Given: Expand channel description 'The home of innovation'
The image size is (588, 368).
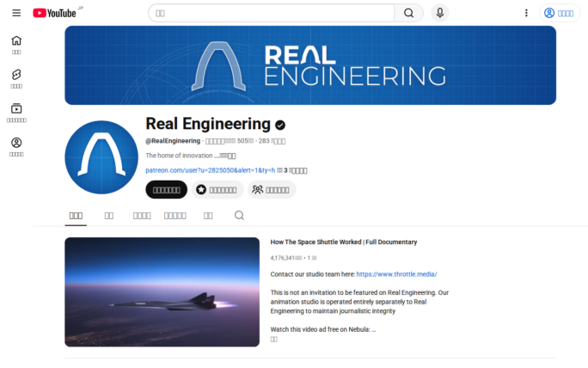Looking at the screenshot, I should click(x=191, y=156).
